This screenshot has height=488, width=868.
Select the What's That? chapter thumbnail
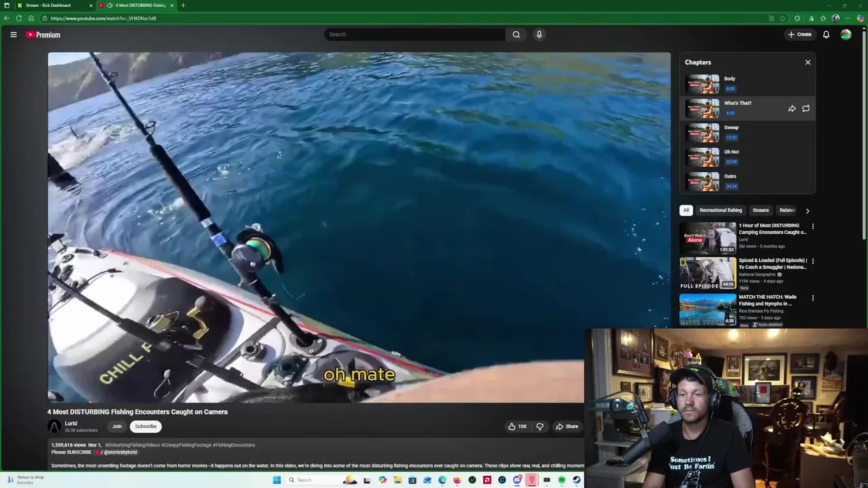click(x=702, y=108)
